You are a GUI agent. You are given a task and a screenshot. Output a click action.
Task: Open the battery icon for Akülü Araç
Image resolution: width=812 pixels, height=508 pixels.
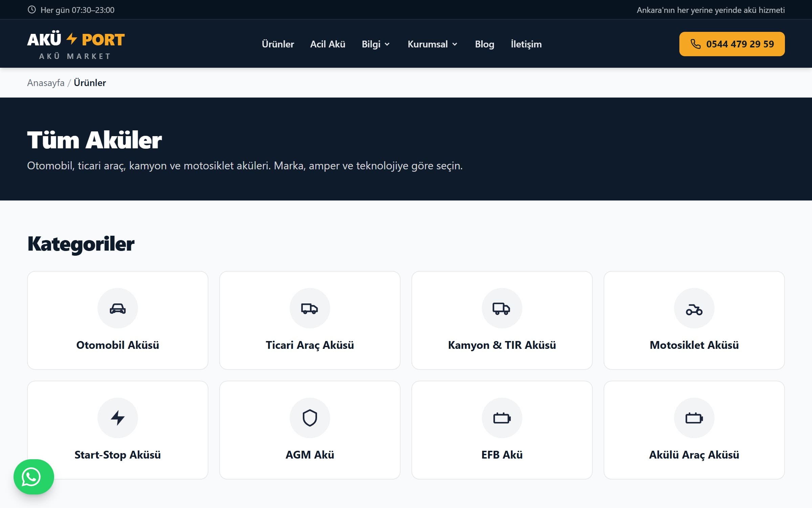(x=694, y=418)
